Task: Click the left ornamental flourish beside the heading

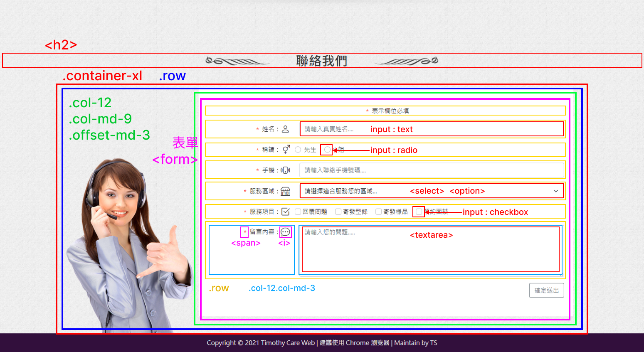Action: (x=237, y=61)
